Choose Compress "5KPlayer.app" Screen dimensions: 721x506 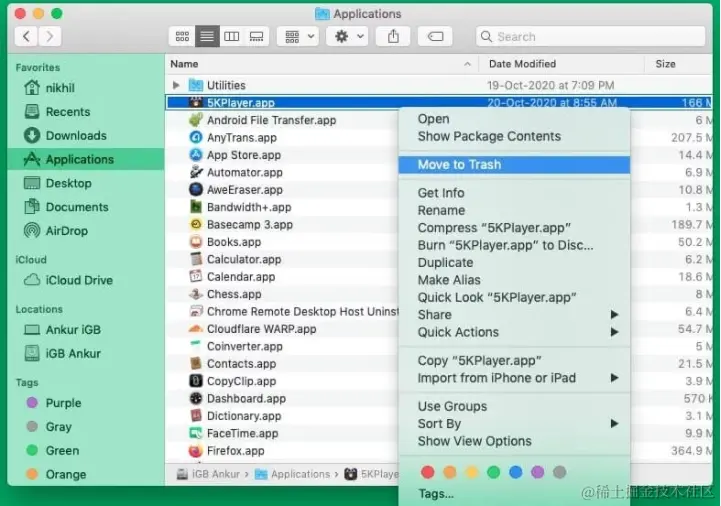(x=514, y=228)
